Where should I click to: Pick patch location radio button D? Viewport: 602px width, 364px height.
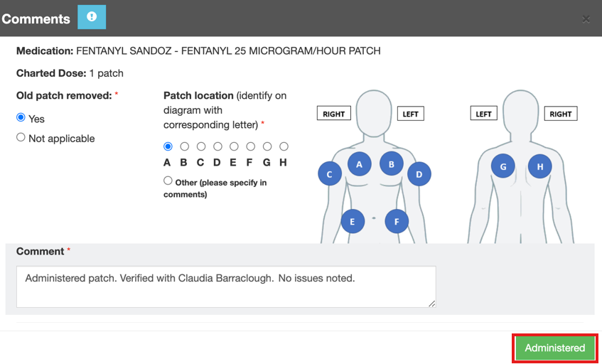pos(217,146)
